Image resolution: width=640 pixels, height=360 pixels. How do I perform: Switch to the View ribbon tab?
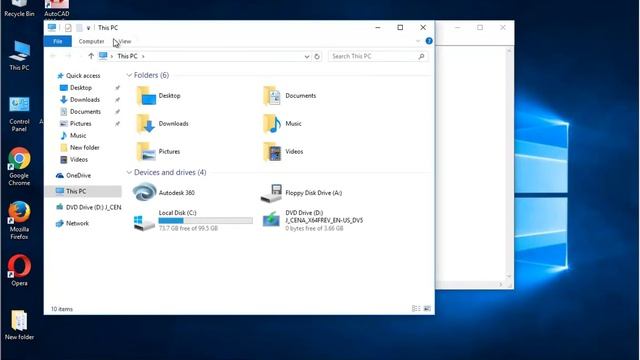[x=125, y=41]
